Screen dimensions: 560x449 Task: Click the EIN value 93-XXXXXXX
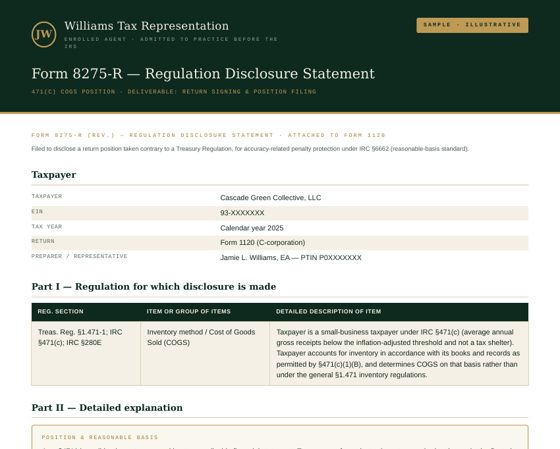tap(242, 213)
